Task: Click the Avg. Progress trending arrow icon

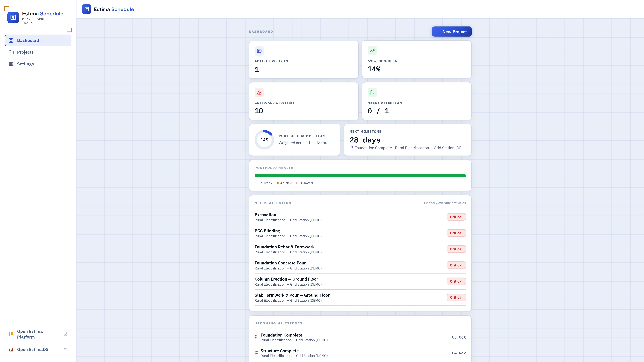Action: tap(372, 51)
